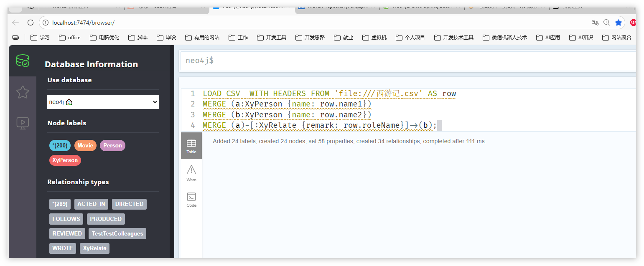
Task: Open the ABP extension icon
Action: [633, 23]
